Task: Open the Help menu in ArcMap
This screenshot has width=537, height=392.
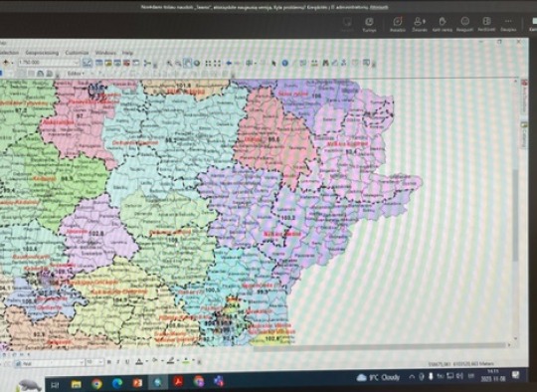Action: 127,53
